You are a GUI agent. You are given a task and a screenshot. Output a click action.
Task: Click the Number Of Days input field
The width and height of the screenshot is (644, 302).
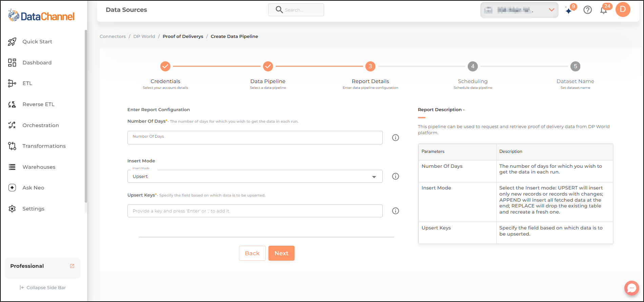[255, 138]
